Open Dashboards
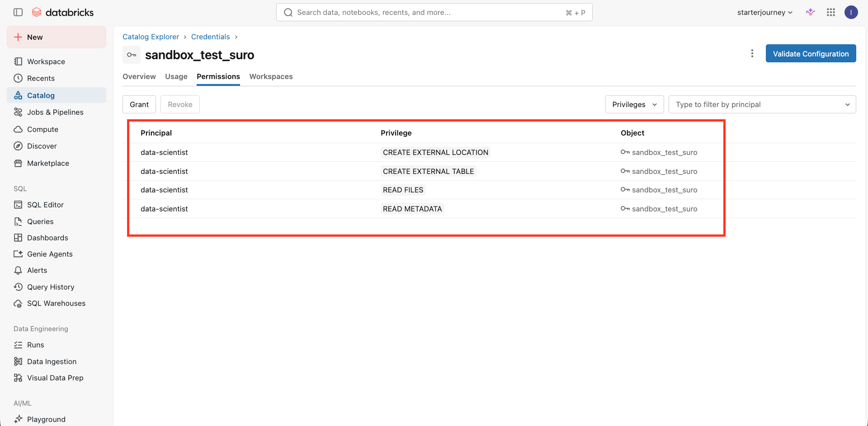The width and height of the screenshot is (868, 426). point(57,238)
